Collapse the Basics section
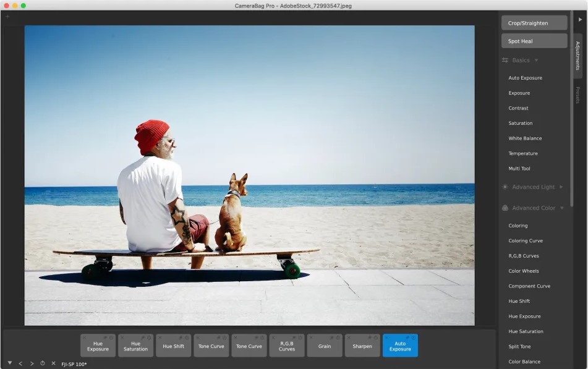588x369 pixels. click(536, 61)
